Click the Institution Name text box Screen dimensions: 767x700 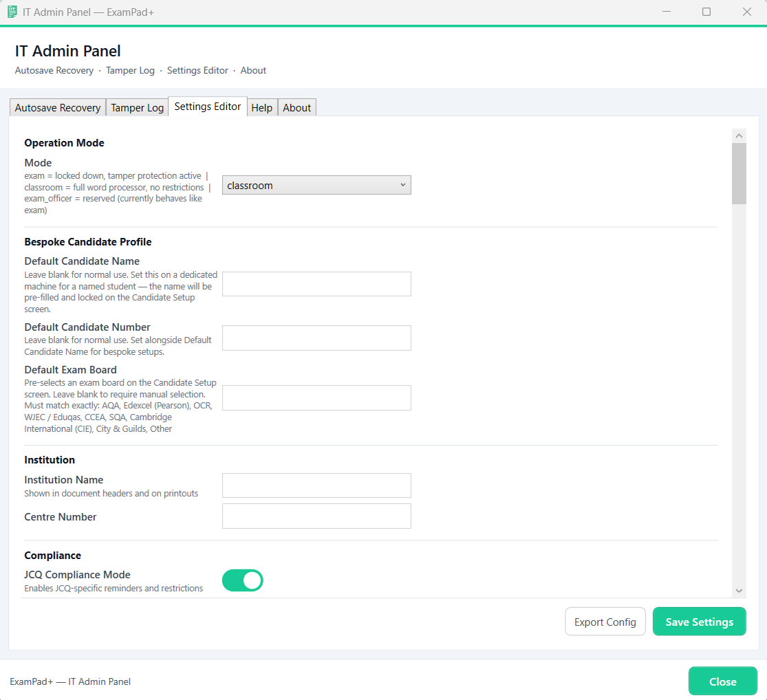tap(316, 485)
